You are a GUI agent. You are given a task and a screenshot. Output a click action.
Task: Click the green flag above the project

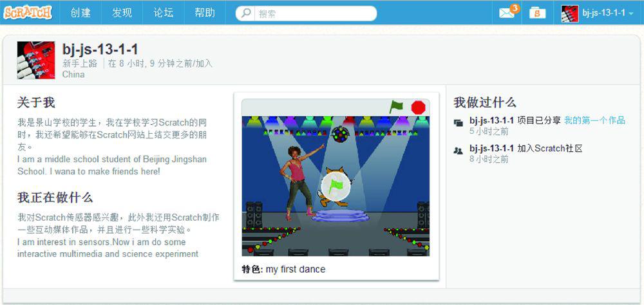coord(396,107)
